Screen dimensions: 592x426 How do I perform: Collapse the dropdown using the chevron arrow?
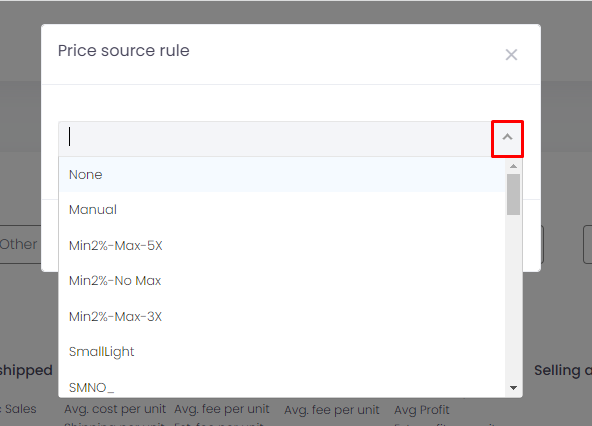click(507, 137)
